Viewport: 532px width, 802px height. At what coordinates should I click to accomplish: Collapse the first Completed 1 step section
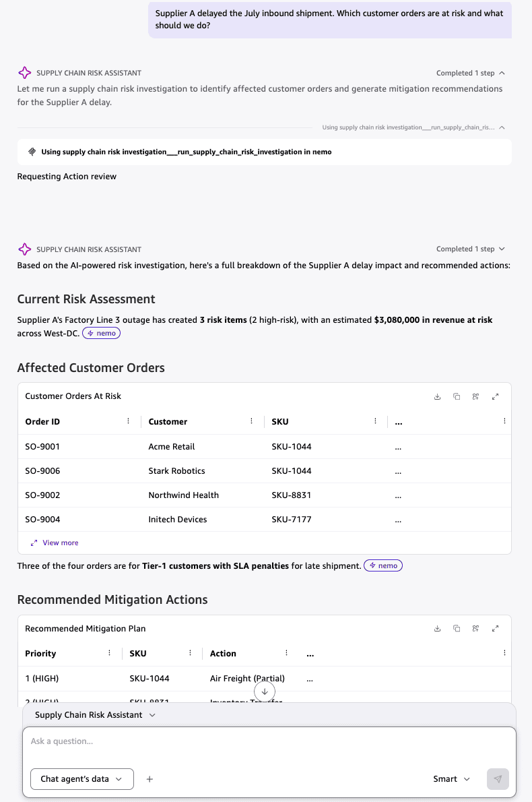[471, 73]
